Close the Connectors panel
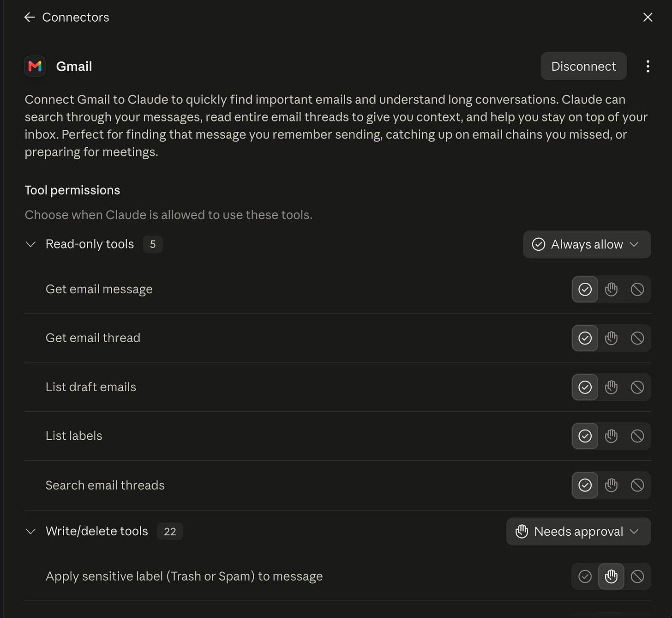Screen dimensions: 672x618 pyautogui.click(x=648, y=18)
